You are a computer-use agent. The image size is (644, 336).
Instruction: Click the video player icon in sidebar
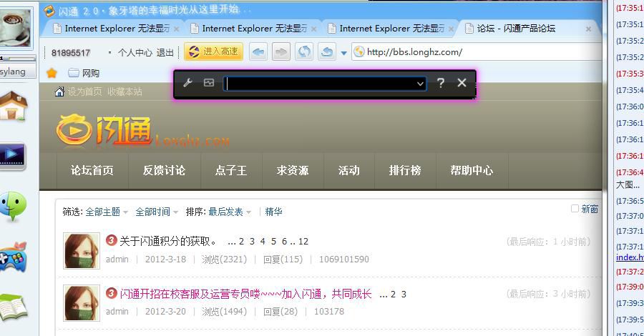click(x=13, y=157)
